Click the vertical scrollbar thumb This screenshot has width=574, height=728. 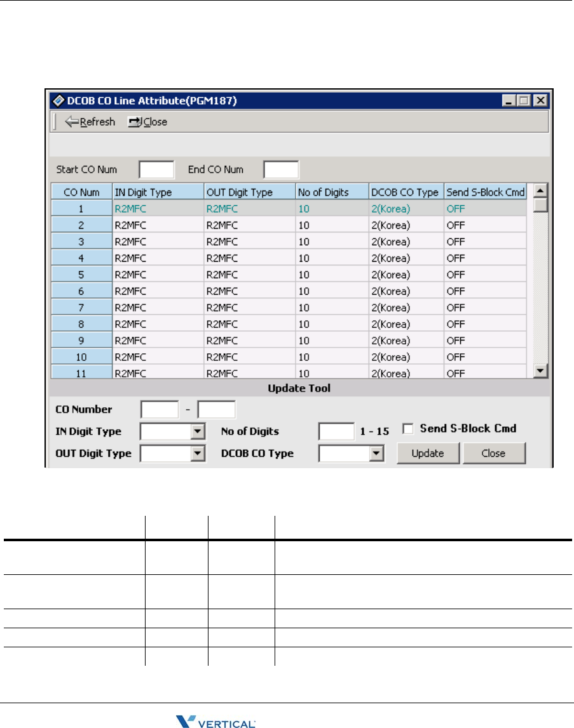540,205
